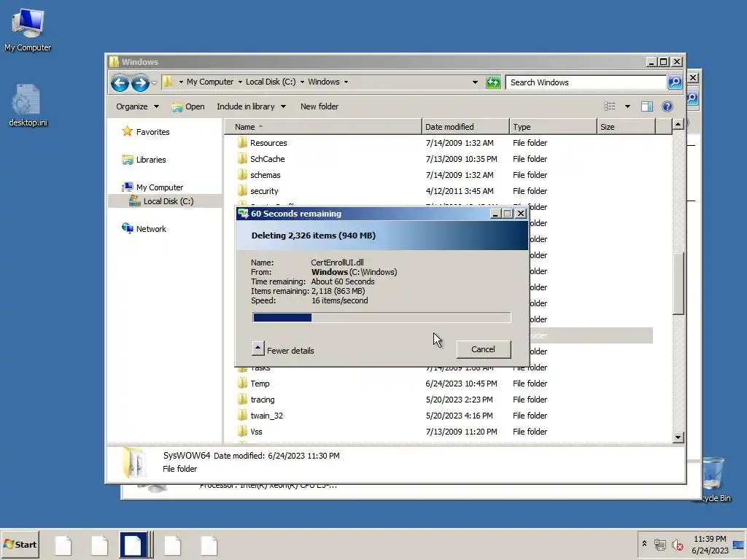Viewport: 747px width, 560px height.
Task: Click the Forward navigation arrow
Action: click(140, 83)
